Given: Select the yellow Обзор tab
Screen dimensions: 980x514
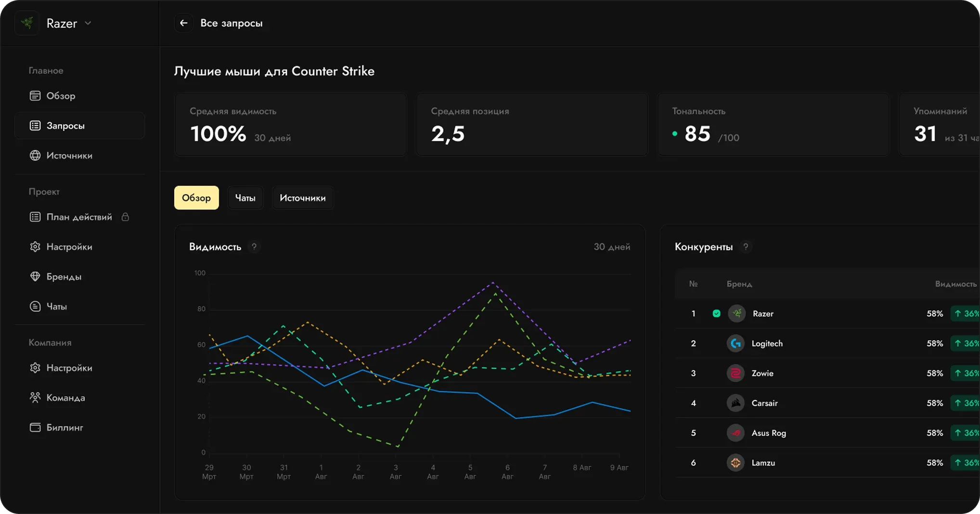Looking at the screenshot, I should pyautogui.click(x=196, y=198).
